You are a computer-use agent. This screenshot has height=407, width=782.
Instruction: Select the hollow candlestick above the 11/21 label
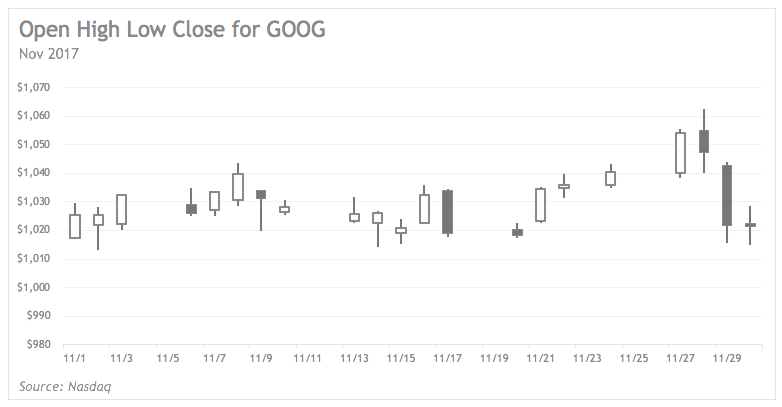pos(540,204)
